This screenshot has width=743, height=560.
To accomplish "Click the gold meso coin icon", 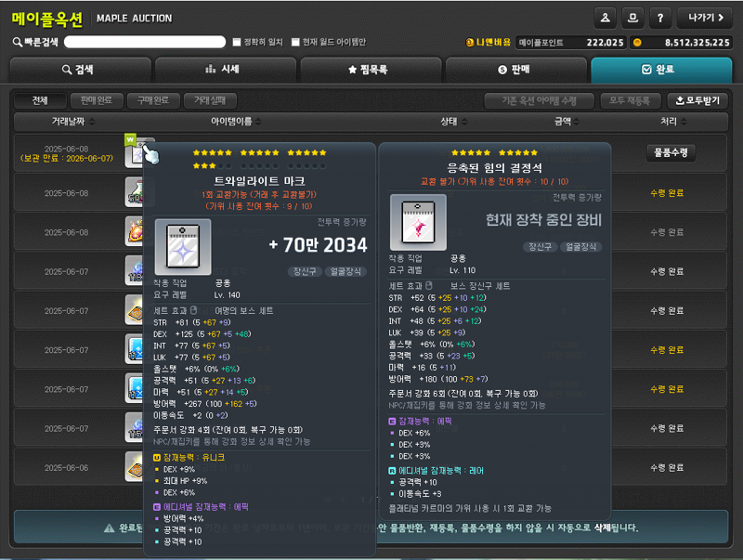I will coord(637,43).
